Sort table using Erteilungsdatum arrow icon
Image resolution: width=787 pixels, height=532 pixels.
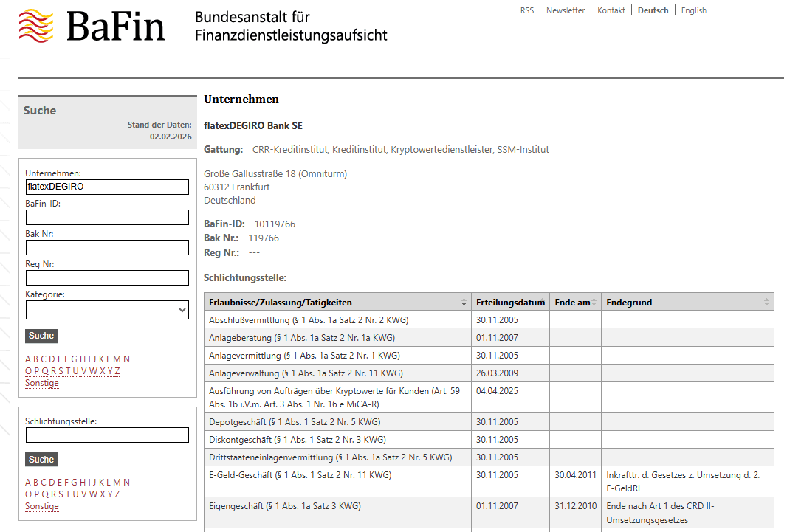click(544, 302)
